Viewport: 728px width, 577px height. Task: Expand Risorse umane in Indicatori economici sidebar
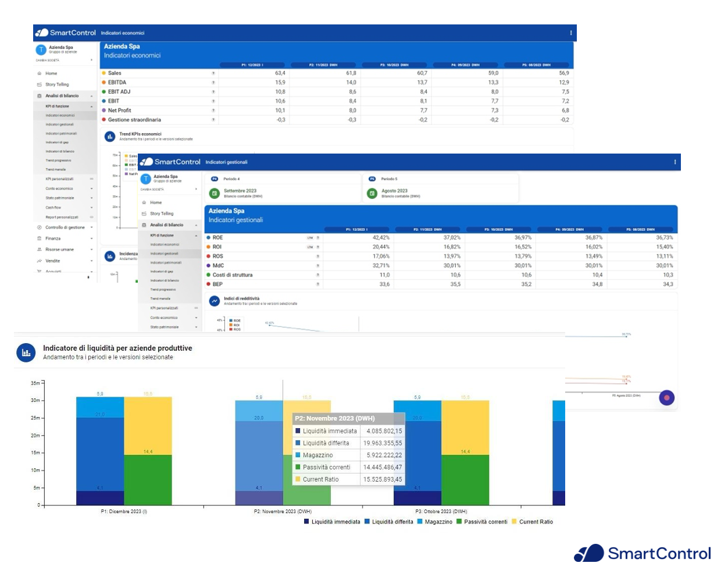(91, 250)
